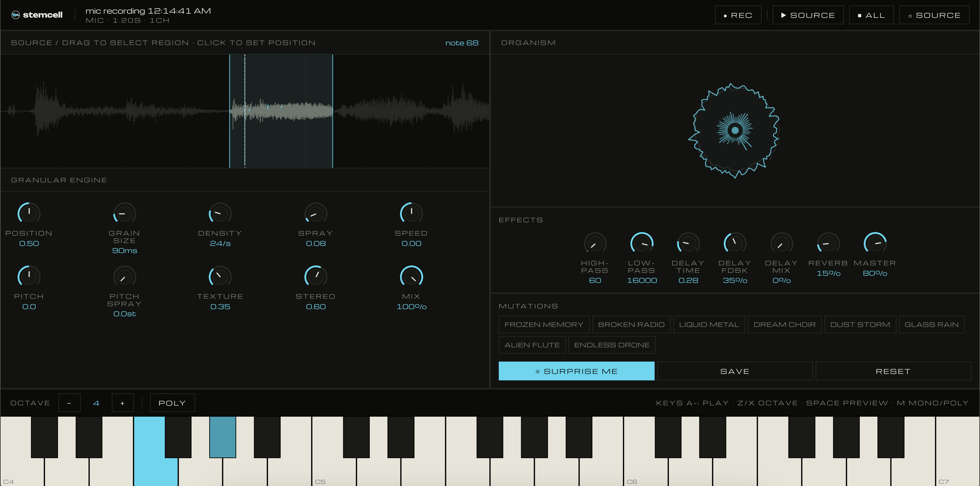Start recording with the REC button

point(738,15)
